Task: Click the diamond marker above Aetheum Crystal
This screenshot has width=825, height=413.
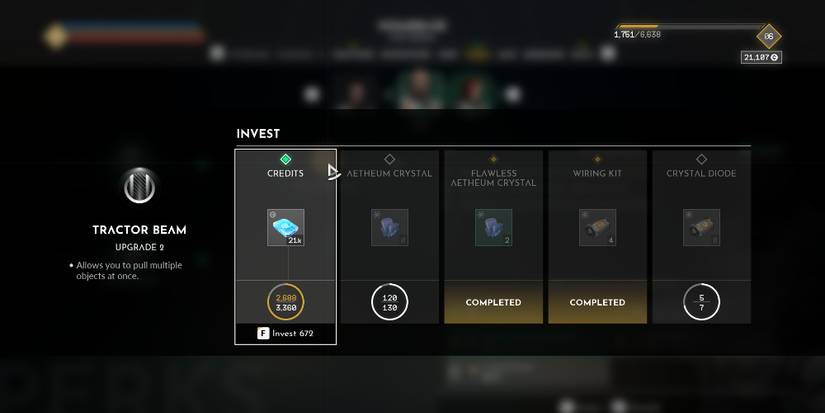Action: [389, 159]
